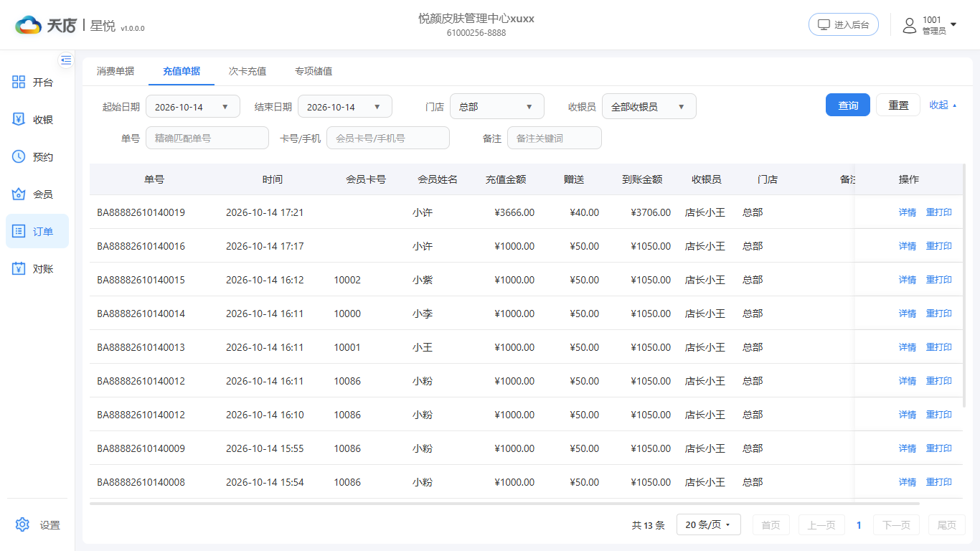
Task: Click the 天店 cloud logo
Action: pos(29,25)
